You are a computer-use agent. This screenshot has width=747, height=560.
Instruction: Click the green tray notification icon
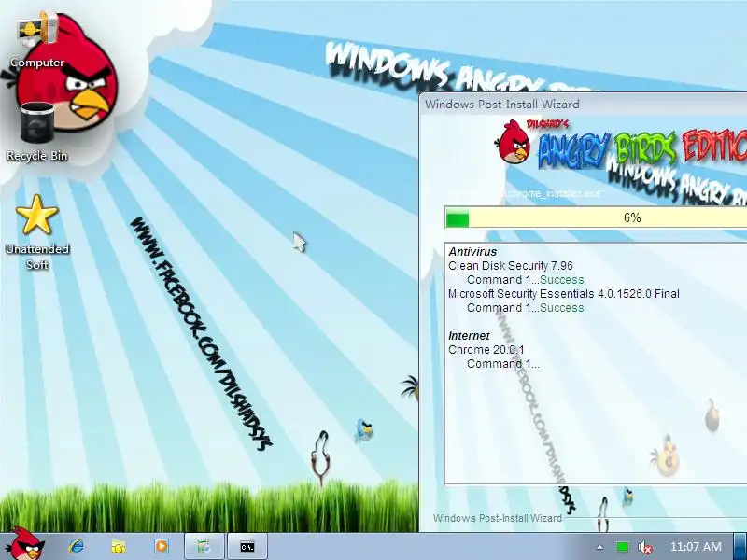tap(622, 547)
